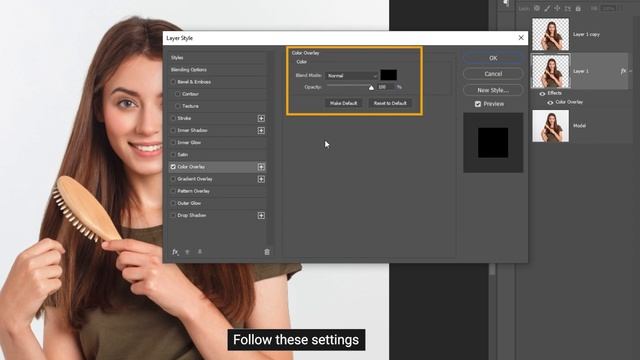Click the black style preview square
This screenshot has width=640, height=360.
click(493, 143)
